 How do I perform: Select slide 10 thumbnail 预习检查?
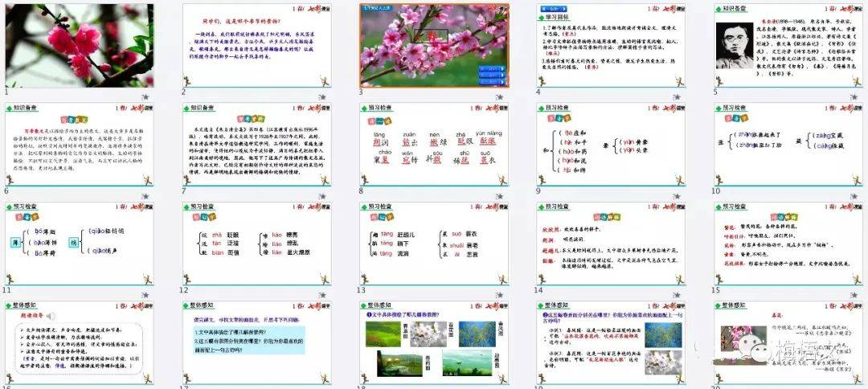tap(788, 145)
